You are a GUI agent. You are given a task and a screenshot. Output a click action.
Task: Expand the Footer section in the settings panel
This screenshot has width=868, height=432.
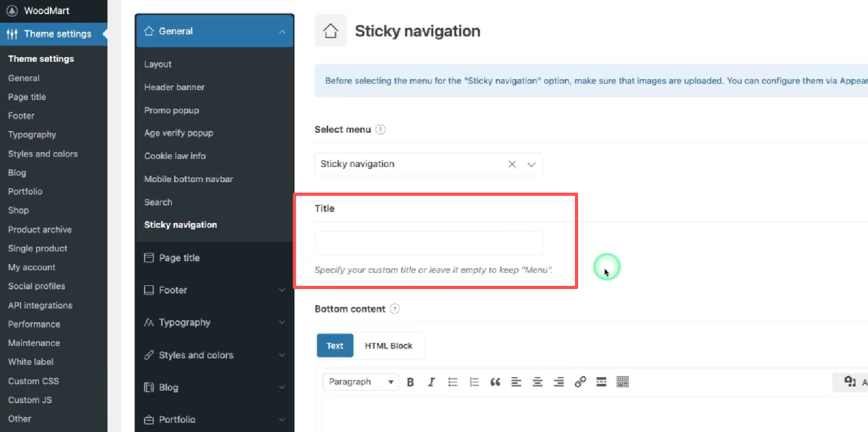215,290
